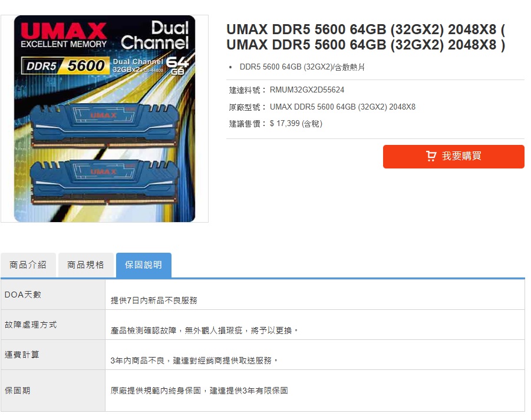The width and height of the screenshot is (531, 420).
Task: Click the 保固期 row header
Action: (x=53, y=391)
